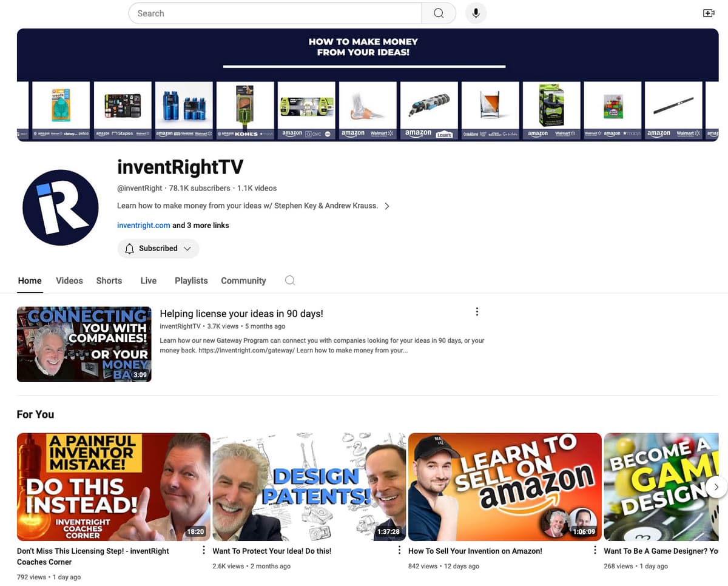Click the create video icon top right
728x586 pixels.
pos(709,12)
